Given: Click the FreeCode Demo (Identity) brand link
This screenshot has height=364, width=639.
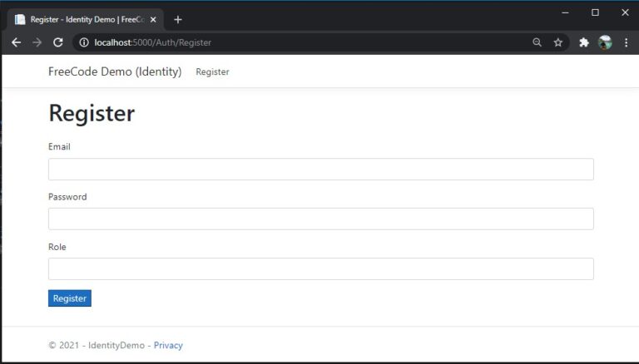Looking at the screenshot, I should 115,71.
